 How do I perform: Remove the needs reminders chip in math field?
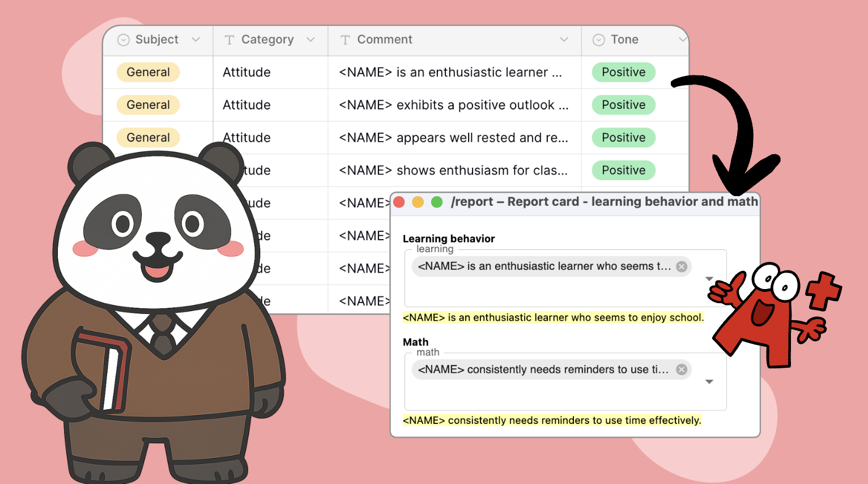tap(682, 370)
